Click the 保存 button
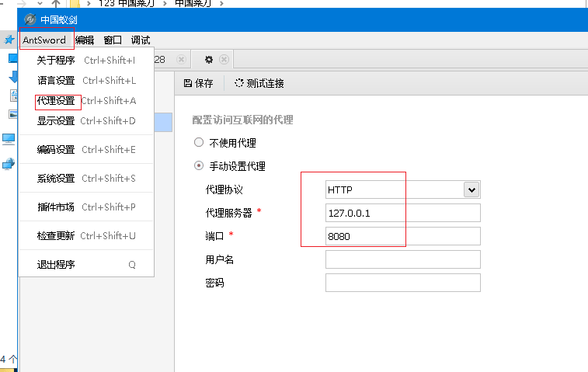This screenshot has width=588, height=372. point(198,83)
